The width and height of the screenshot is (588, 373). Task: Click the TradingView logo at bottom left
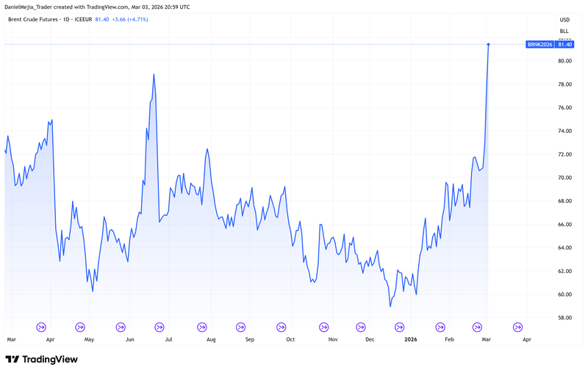(41, 359)
